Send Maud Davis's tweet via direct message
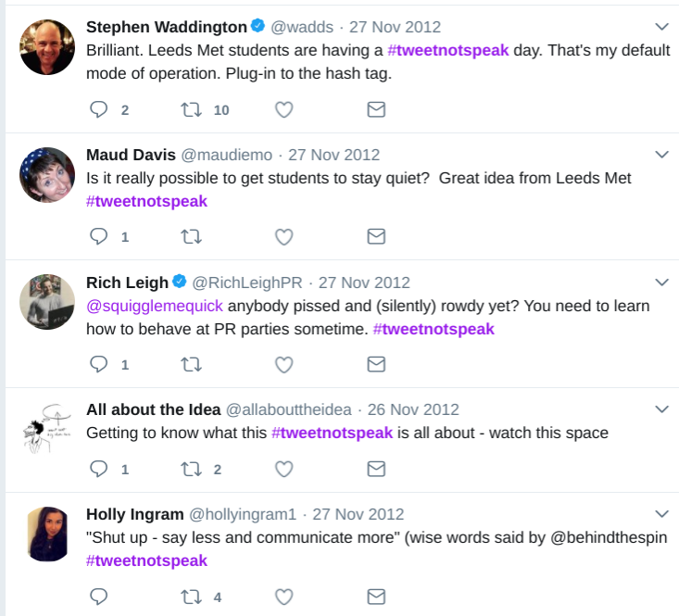679x616 pixels. [376, 236]
